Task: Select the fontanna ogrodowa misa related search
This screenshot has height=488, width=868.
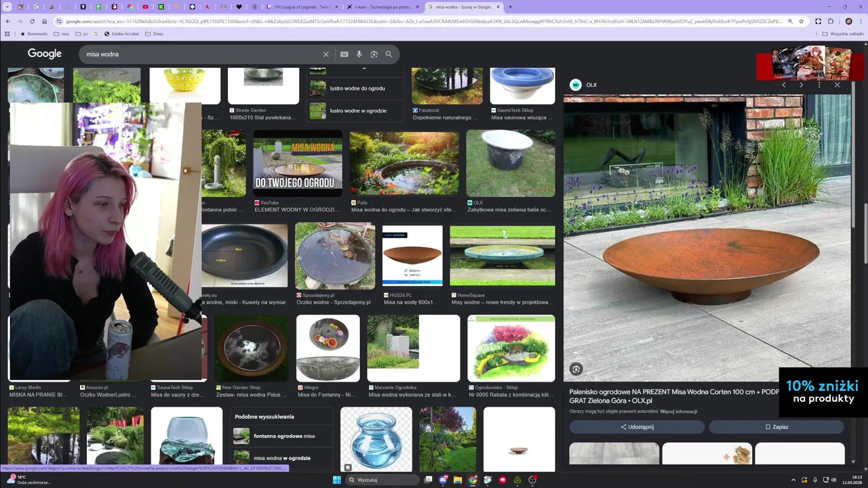Action: 282,436
